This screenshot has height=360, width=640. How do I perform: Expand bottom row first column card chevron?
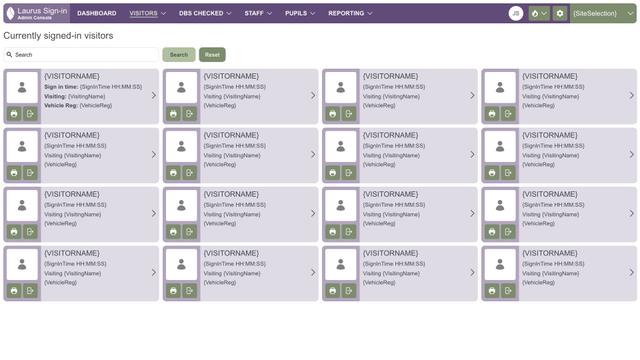[154, 272]
